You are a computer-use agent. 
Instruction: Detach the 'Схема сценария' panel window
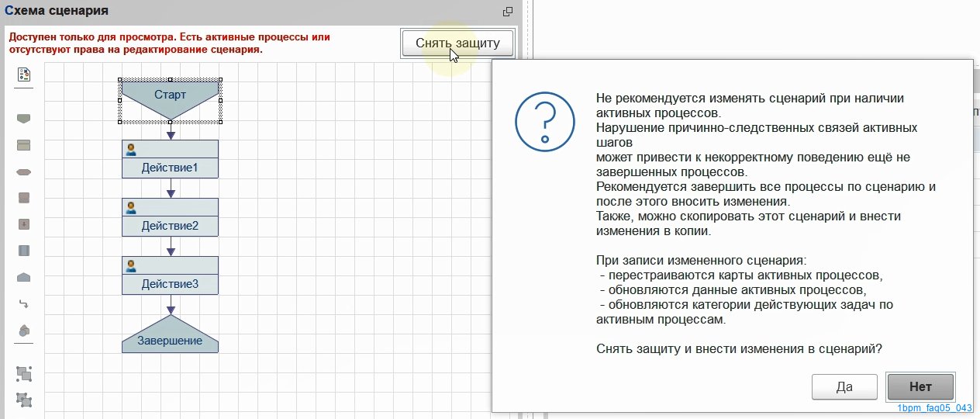point(508,12)
